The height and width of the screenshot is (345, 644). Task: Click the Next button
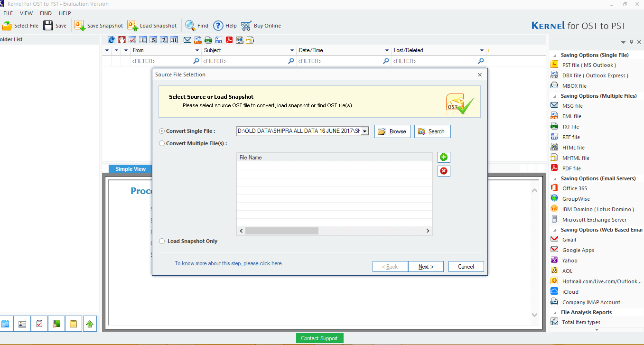pos(426,267)
